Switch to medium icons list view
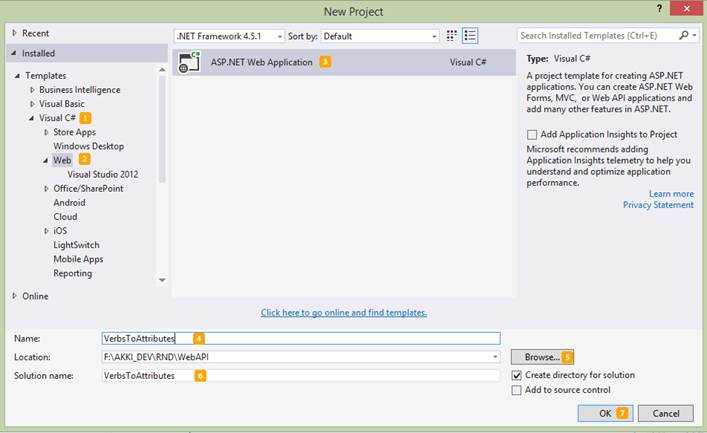Viewport: 707px width, 433px height. click(470, 36)
